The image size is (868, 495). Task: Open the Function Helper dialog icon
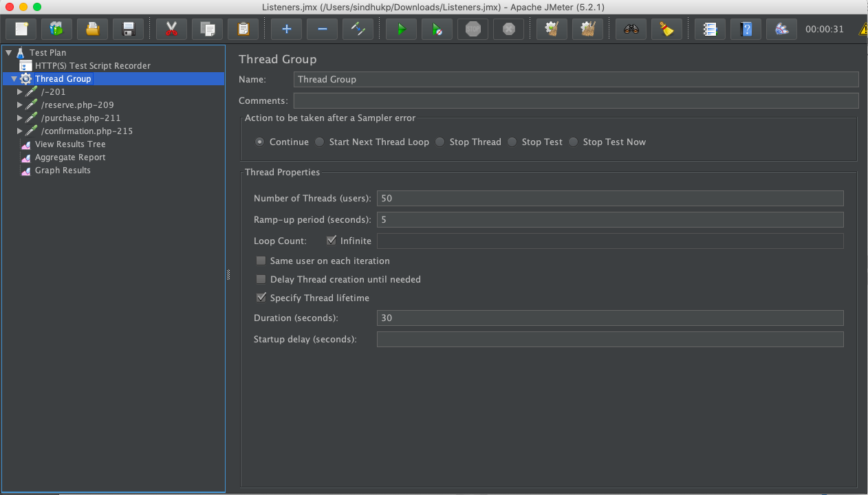pyautogui.click(x=710, y=30)
